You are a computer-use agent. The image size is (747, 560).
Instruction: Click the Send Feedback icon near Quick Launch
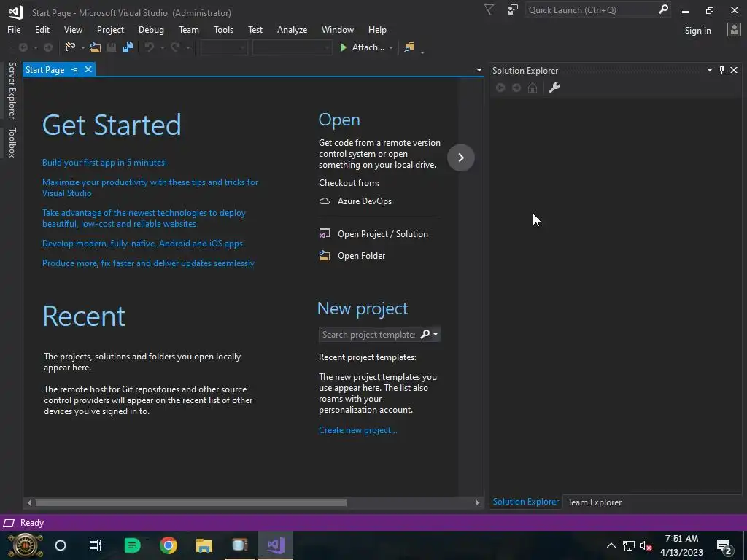[x=513, y=9]
